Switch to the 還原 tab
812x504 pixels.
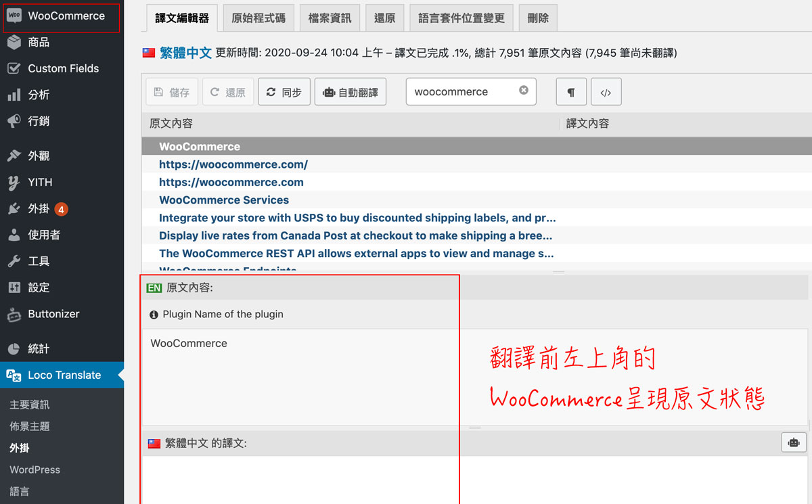click(x=384, y=18)
